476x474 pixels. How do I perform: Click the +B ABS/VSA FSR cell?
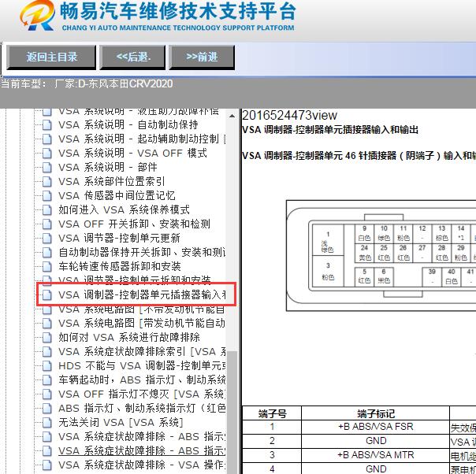click(x=375, y=427)
